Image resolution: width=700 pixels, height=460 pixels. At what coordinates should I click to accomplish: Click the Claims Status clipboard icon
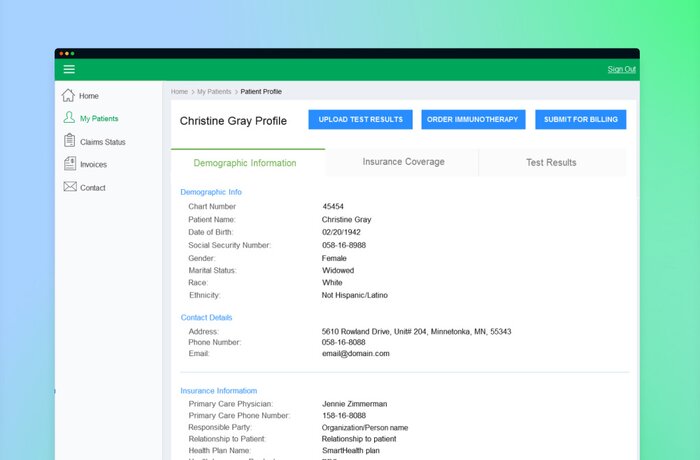click(x=69, y=141)
